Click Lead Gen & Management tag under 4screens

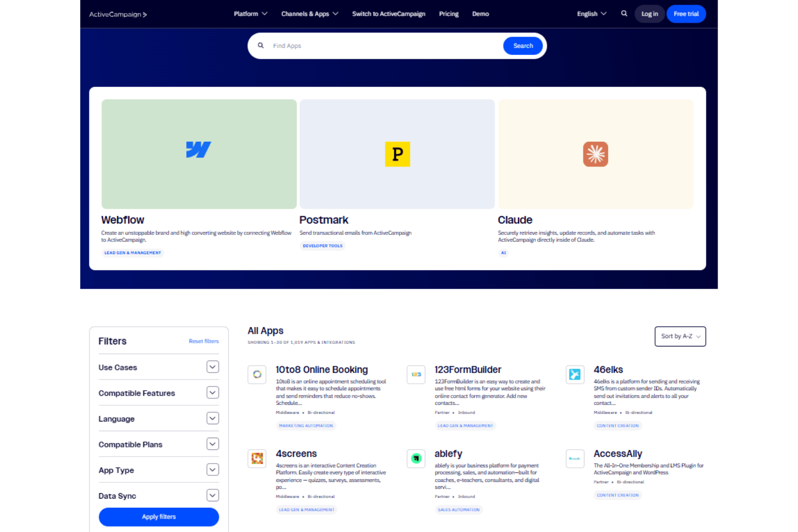click(306, 510)
